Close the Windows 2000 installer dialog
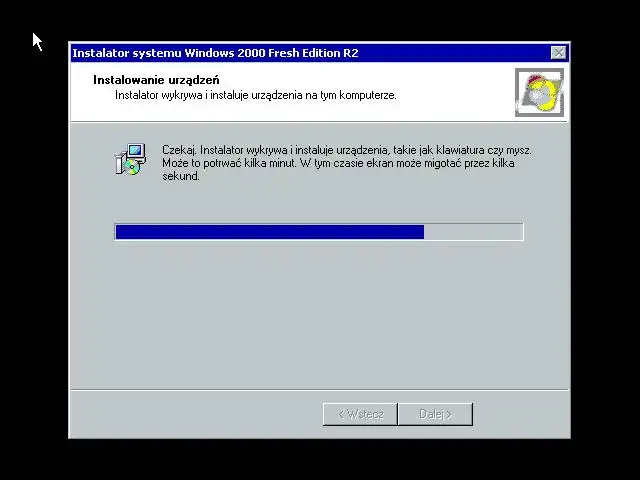This screenshot has height=480, width=640. click(x=558, y=53)
